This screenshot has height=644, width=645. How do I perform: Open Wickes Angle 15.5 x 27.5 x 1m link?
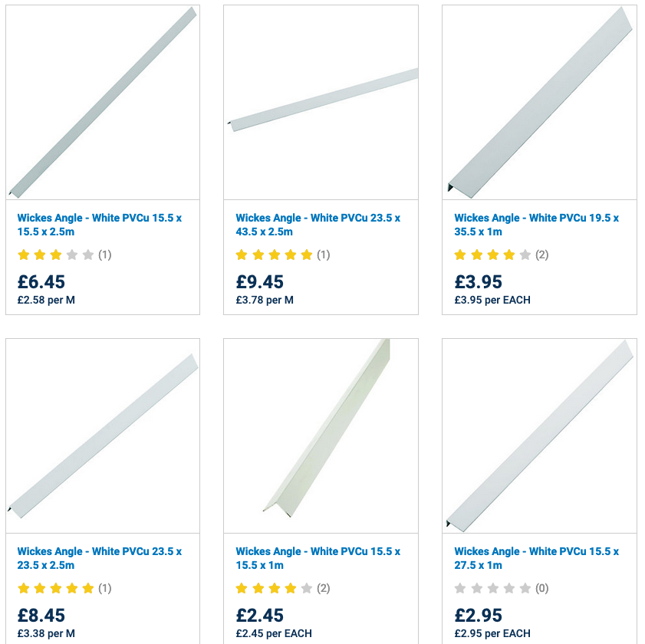(x=536, y=558)
